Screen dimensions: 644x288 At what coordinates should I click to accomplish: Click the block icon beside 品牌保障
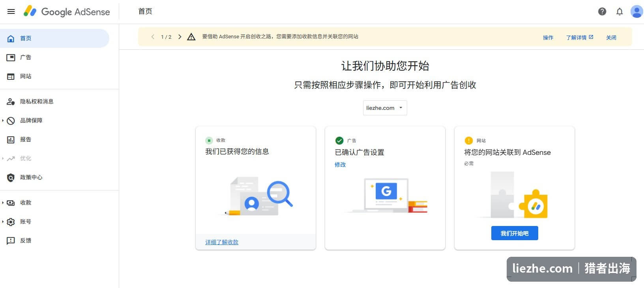point(11,120)
